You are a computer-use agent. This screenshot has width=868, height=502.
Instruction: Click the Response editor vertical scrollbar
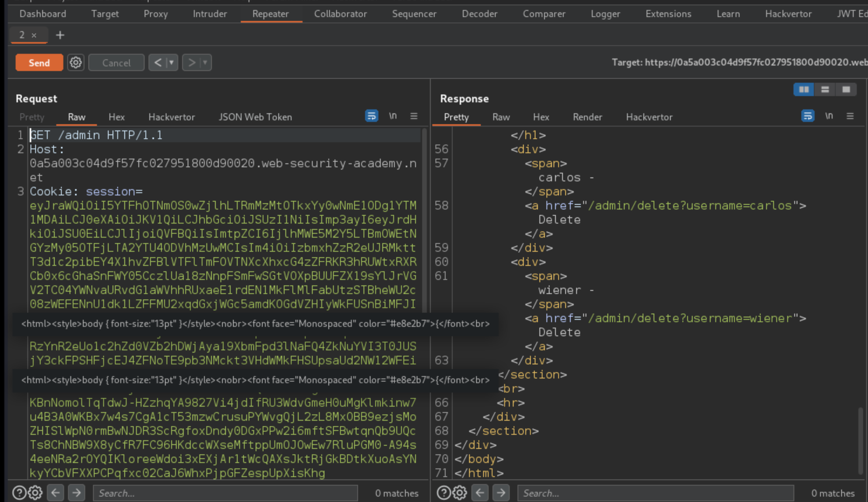coord(861,441)
